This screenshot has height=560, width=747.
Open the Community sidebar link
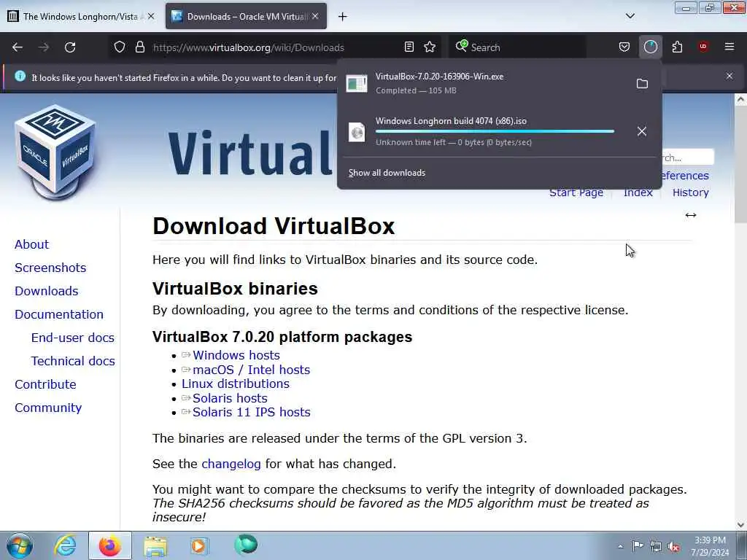[x=48, y=408]
